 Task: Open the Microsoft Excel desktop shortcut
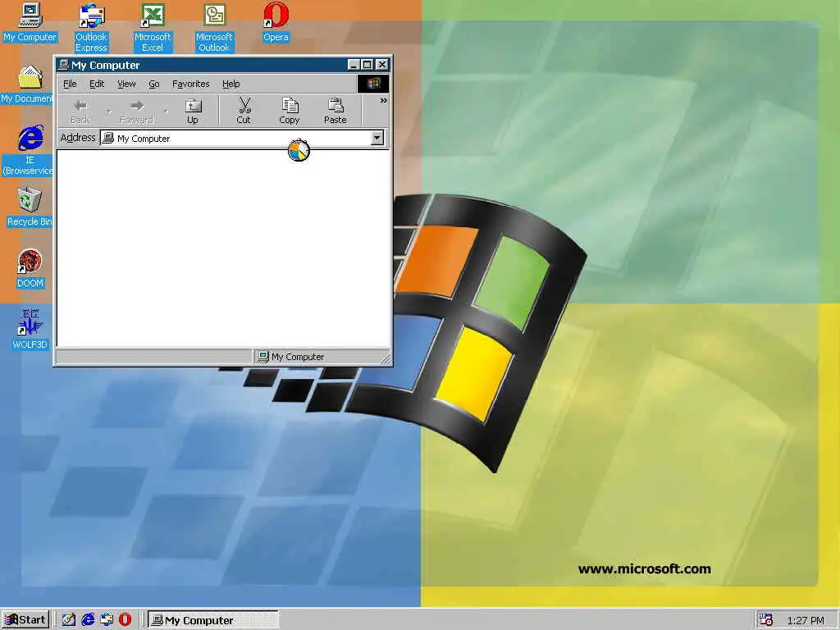click(153, 28)
